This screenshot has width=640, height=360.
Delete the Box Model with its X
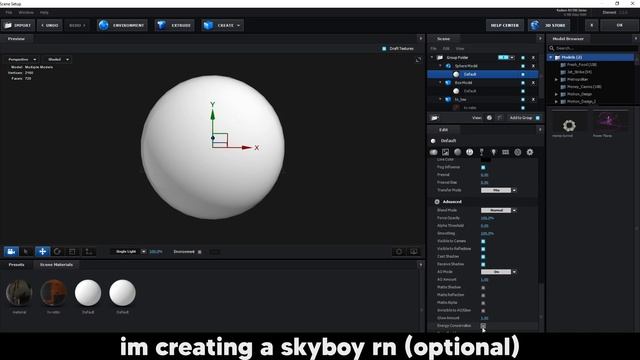[x=533, y=83]
